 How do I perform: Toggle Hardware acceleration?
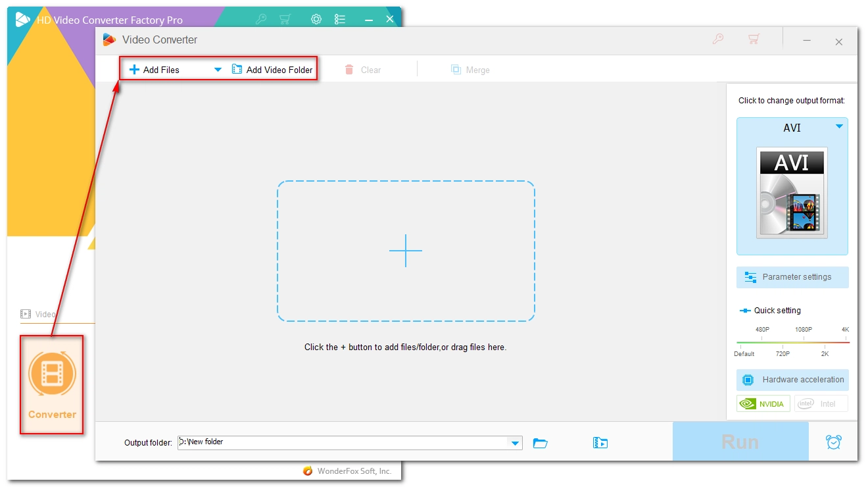point(792,380)
